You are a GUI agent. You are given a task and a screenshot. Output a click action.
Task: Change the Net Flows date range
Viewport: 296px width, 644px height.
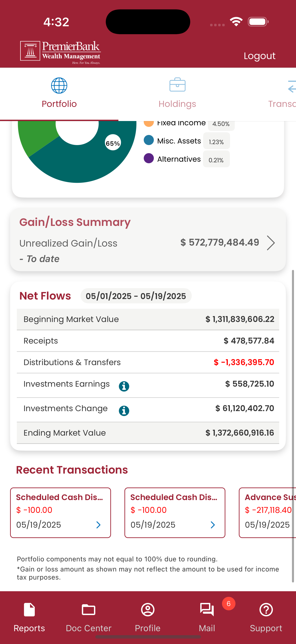(x=136, y=296)
